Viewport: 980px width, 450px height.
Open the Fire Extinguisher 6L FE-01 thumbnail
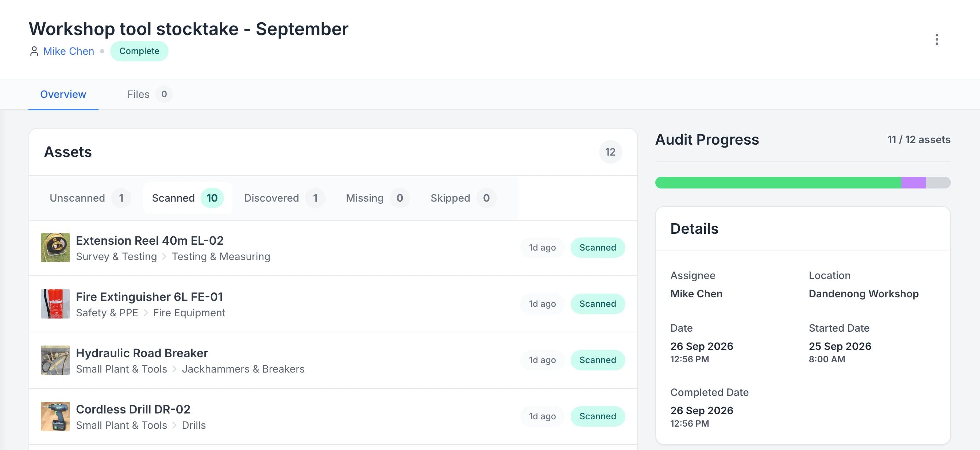[x=55, y=304]
